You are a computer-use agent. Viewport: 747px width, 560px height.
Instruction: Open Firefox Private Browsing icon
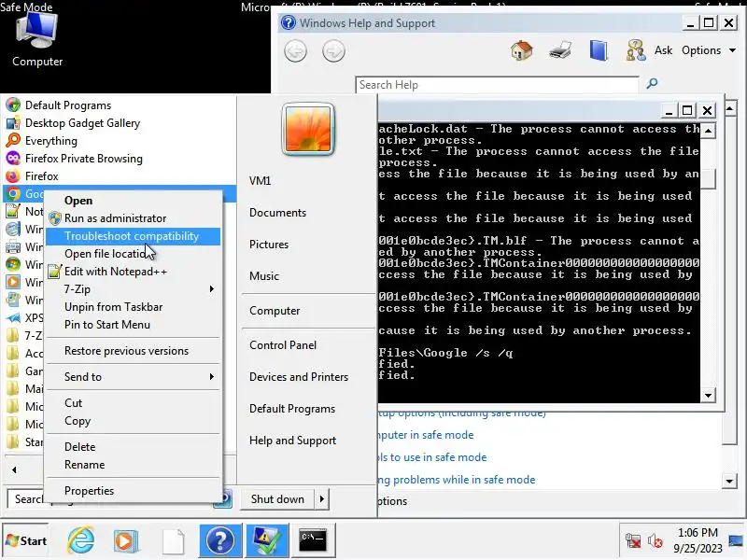(13, 158)
